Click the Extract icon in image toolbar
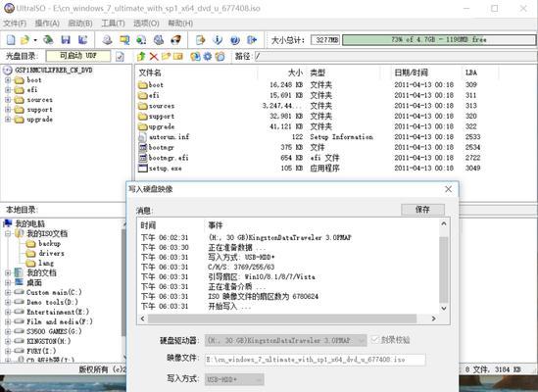Viewport: 538px width, 392px height. [x=195, y=56]
